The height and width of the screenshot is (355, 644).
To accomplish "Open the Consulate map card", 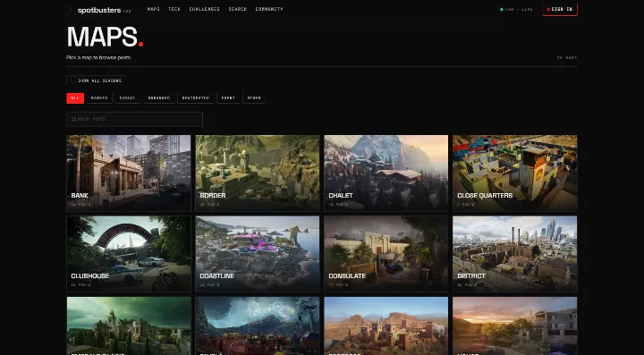I will 386,254.
